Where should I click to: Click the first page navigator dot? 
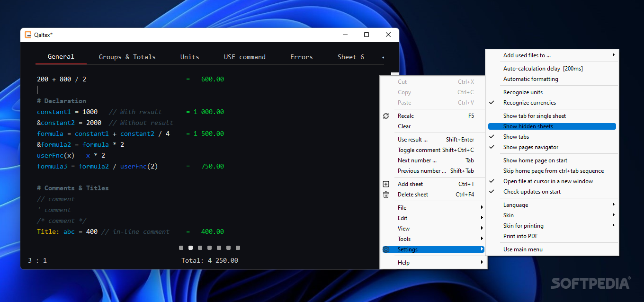[181, 248]
